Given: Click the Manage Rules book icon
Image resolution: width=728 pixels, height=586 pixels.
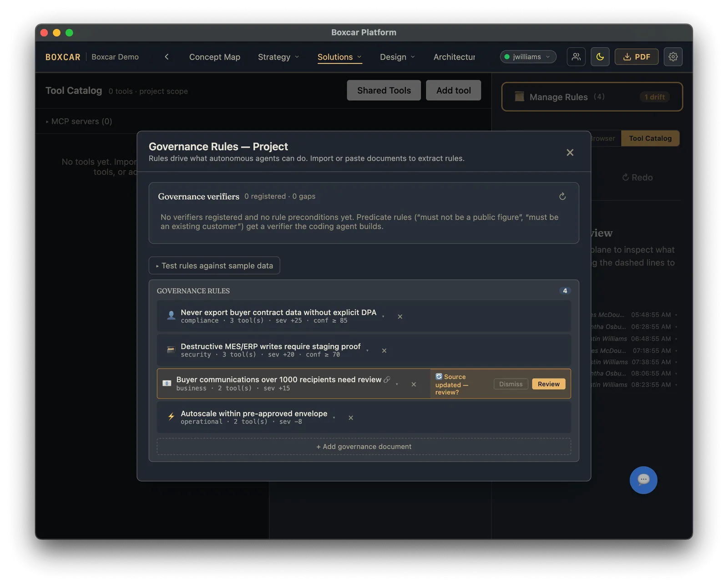Looking at the screenshot, I should (519, 97).
